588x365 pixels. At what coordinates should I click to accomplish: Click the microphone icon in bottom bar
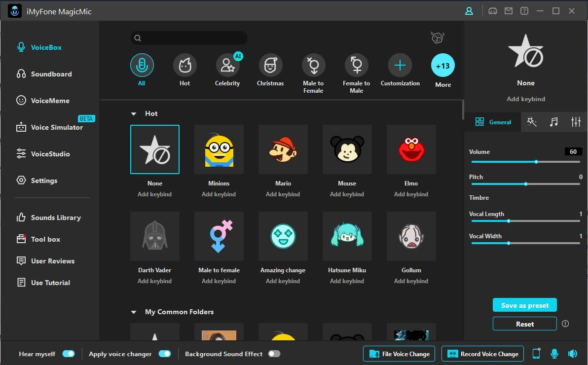[x=554, y=353]
